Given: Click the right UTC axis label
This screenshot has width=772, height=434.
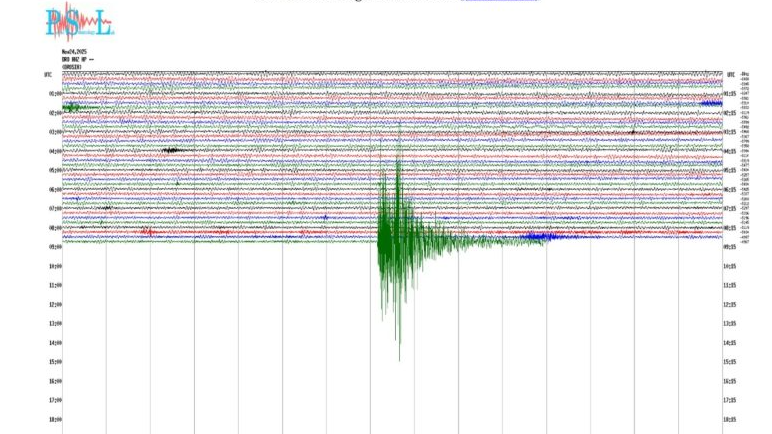Looking at the screenshot, I should 731,75.
